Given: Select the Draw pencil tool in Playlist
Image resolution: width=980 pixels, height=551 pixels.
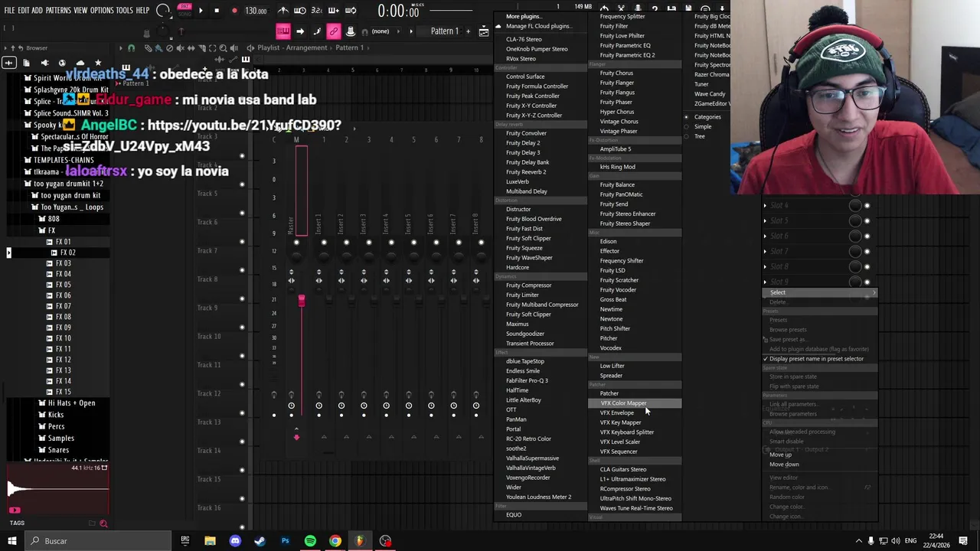Looking at the screenshot, I should (148, 47).
